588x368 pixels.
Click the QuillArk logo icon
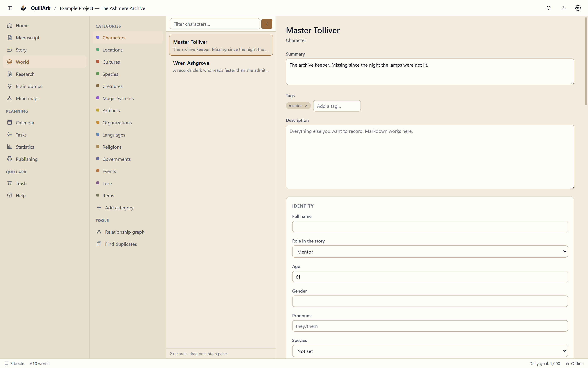pos(23,8)
